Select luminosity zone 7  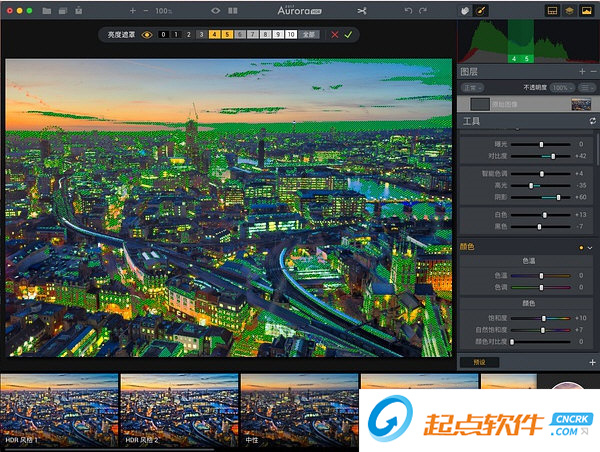click(253, 34)
